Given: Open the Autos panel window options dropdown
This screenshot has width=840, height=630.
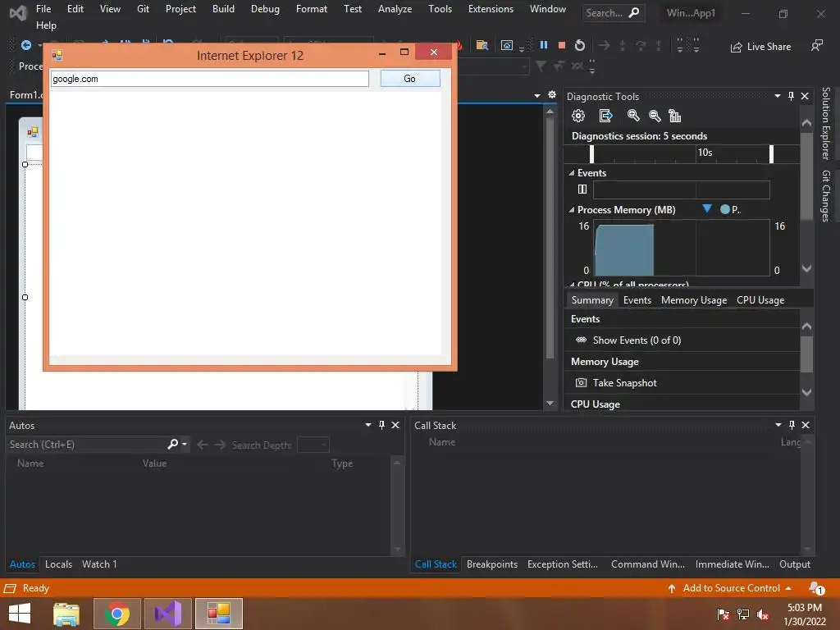Looking at the screenshot, I should [368, 425].
